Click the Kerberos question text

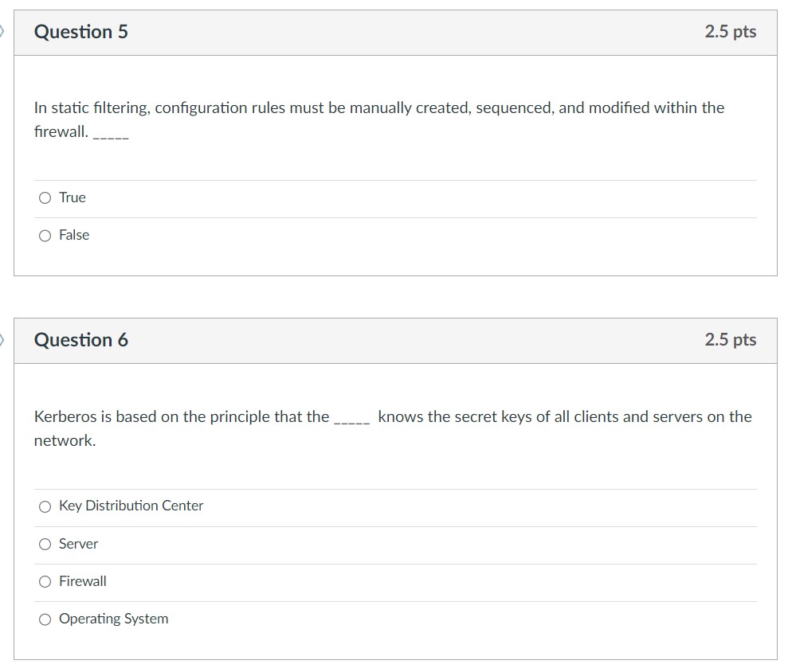click(390, 416)
